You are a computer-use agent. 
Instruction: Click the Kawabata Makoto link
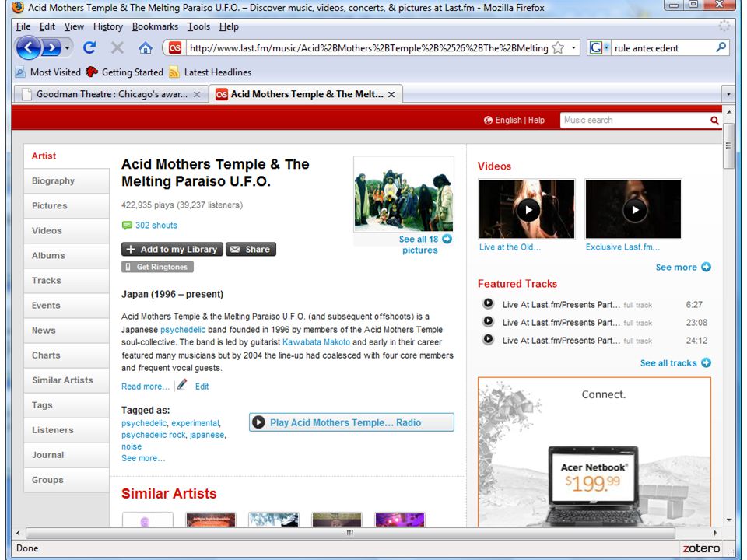pyautogui.click(x=317, y=342)
